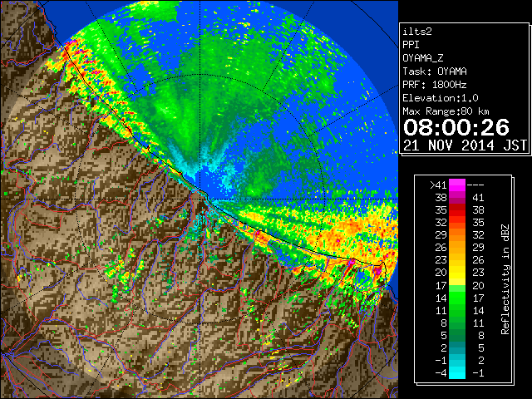Viewport: 532px width, 399px height.
Task: Select the 'Task: OYAMA' line
Action: [x=435, y=71]
